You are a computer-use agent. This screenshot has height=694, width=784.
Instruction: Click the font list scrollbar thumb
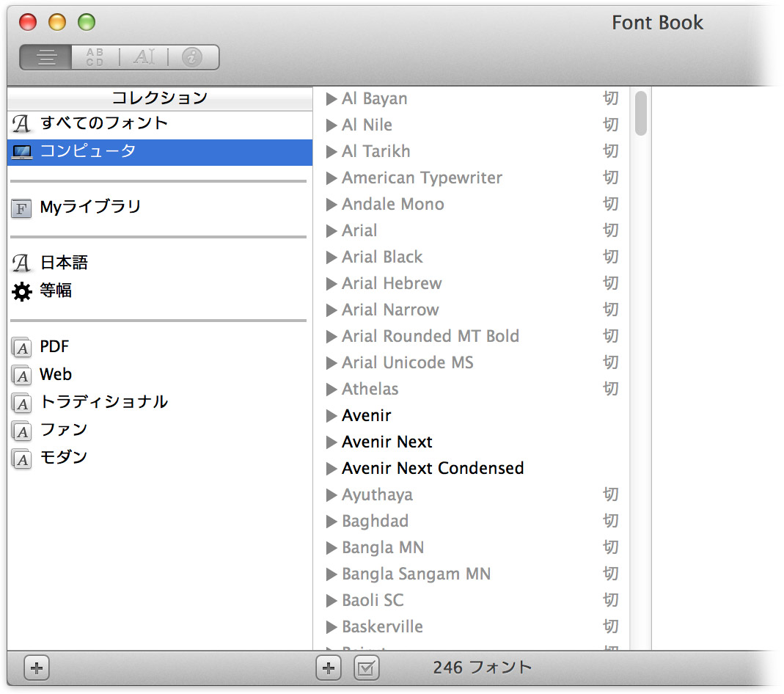point(640,113)
